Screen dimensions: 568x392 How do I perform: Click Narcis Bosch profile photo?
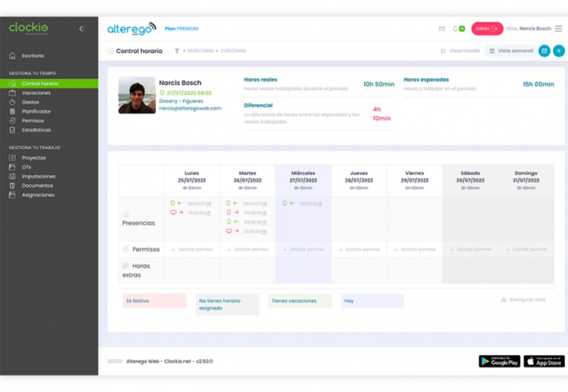pos(137,95)
